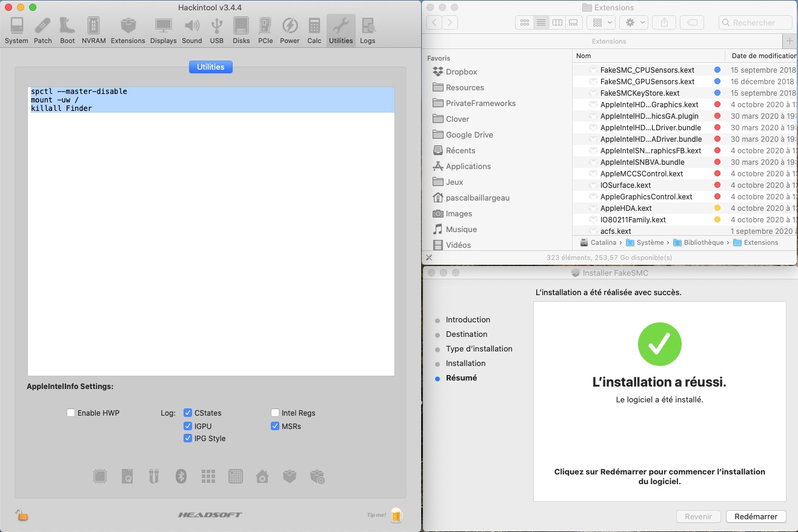Click the plain brick kext utility icon
Viewport: 798px width, 532px height.
pyautogui.click(x=290, y=476)
